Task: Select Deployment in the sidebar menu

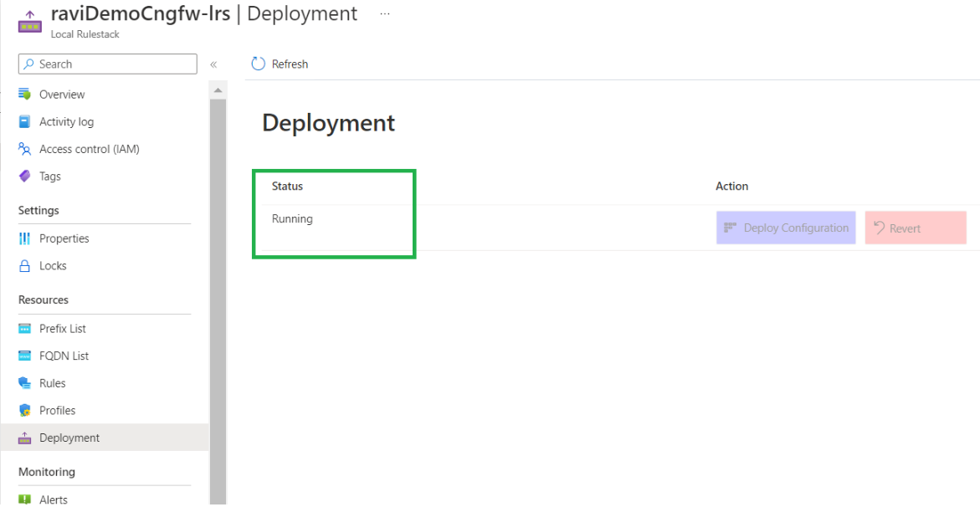Action: tap(69, 438)
